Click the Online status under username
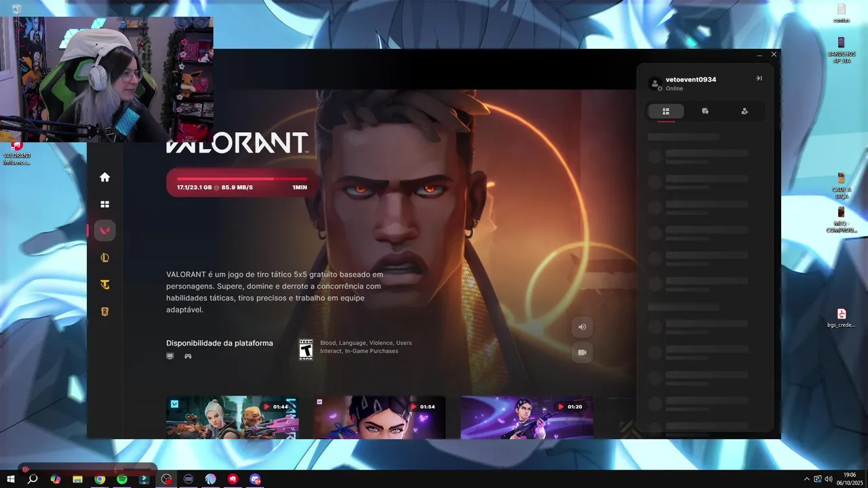The image size is (868, 488). [x=674, y=89]
